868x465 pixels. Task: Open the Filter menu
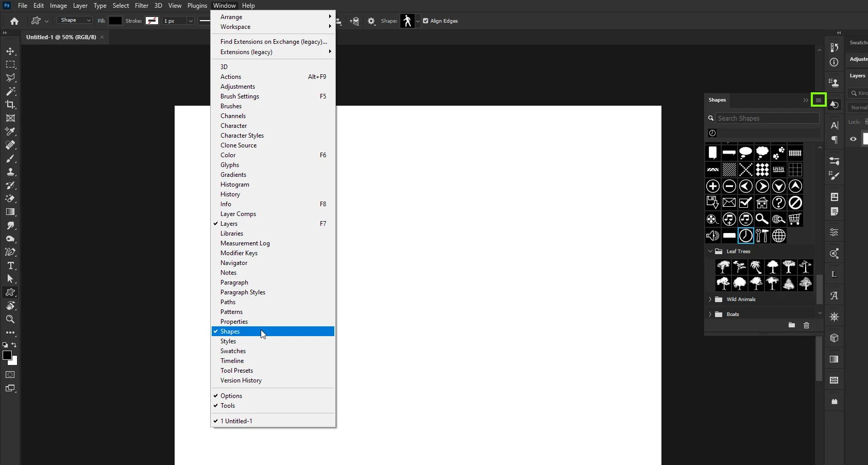[x=142, y=6]
